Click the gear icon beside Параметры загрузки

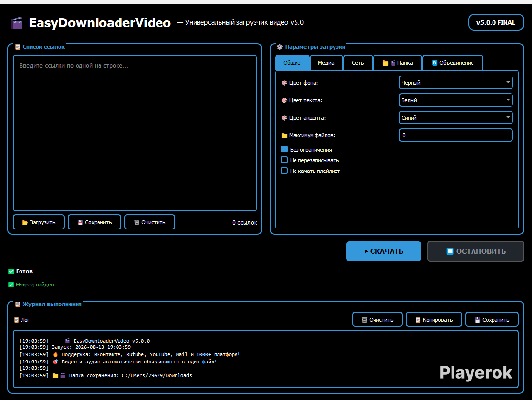280,47
